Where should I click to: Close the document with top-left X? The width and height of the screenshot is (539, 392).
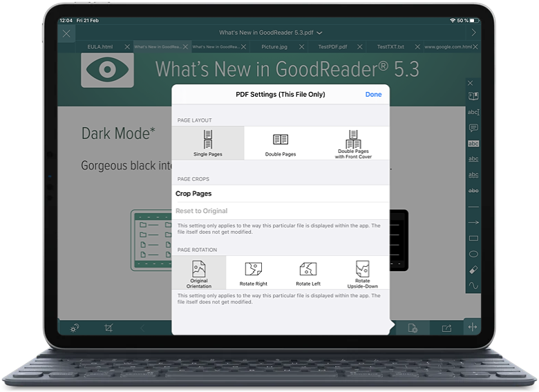coord(66,33)
